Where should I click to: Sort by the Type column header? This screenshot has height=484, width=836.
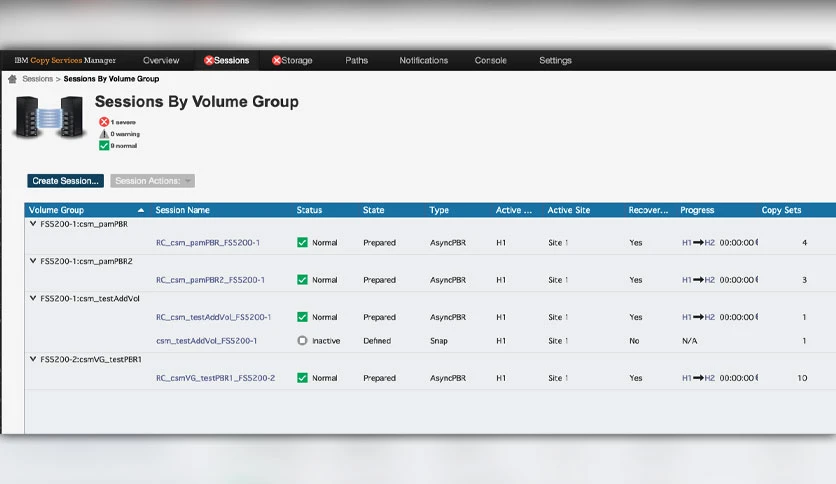(x=439, y=210)
